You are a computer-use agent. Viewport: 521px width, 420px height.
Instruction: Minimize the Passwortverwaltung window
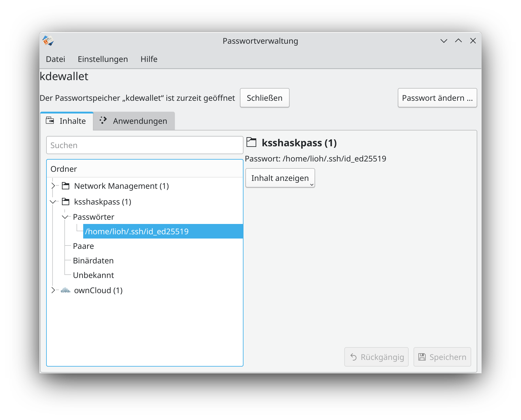coord(444,41)
